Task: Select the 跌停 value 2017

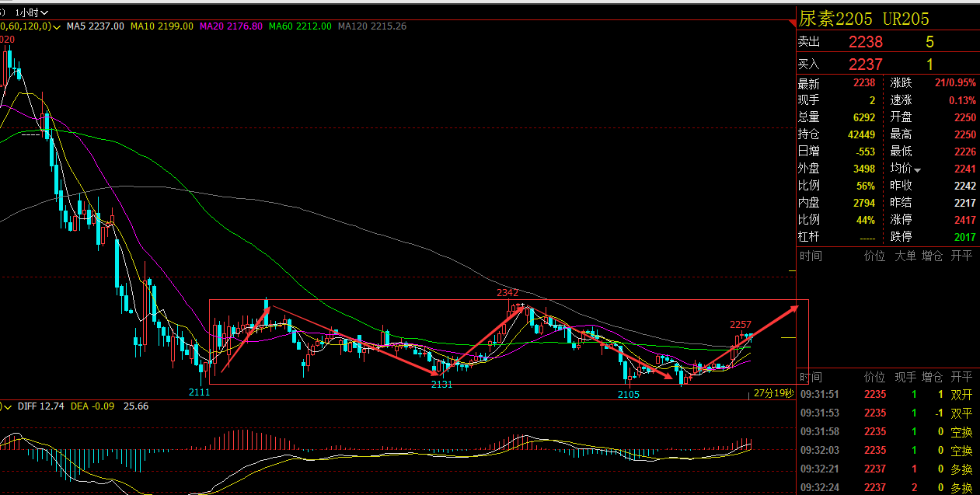Action: (965, 236)
